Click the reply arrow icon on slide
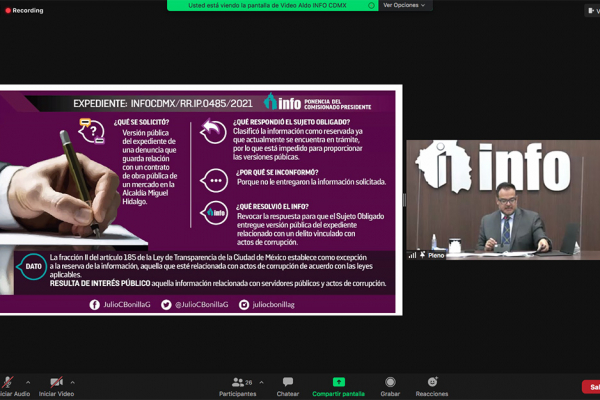Image resolution: width=600 pixels, height=400 pixels. pos(213,131)
